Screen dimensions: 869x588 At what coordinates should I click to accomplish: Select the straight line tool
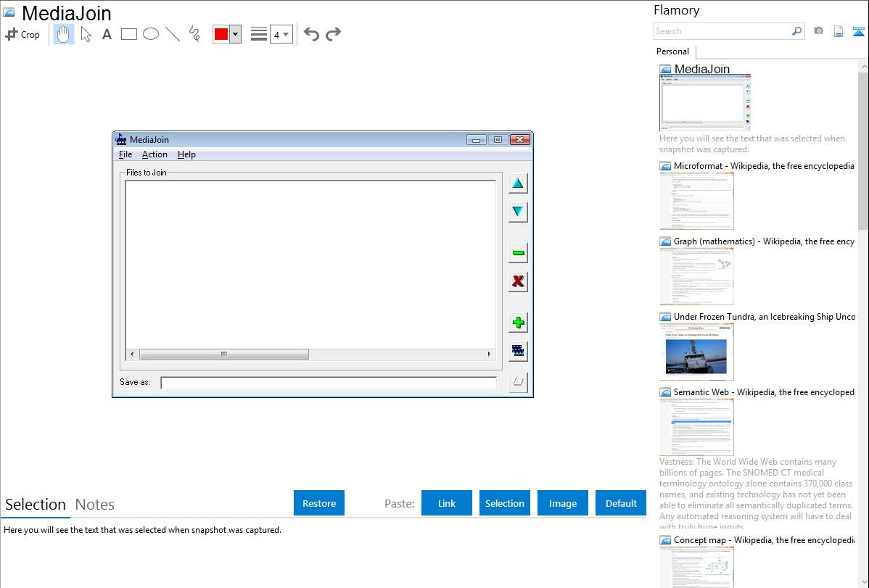173,34
